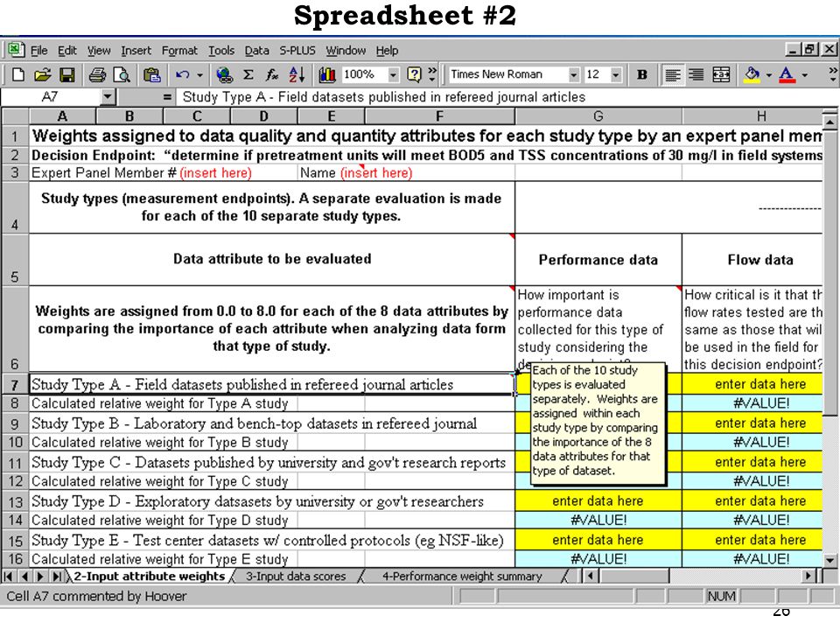This screenshot has width=840, height=630.
Task: Click vertical scrollbar down arrow
Action: pyautogui.click(x=829, y=560)
